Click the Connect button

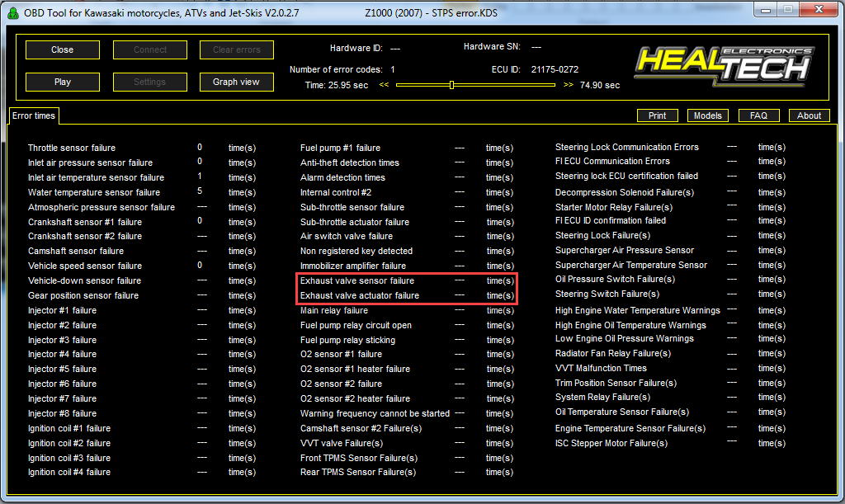tap(149, 49)
